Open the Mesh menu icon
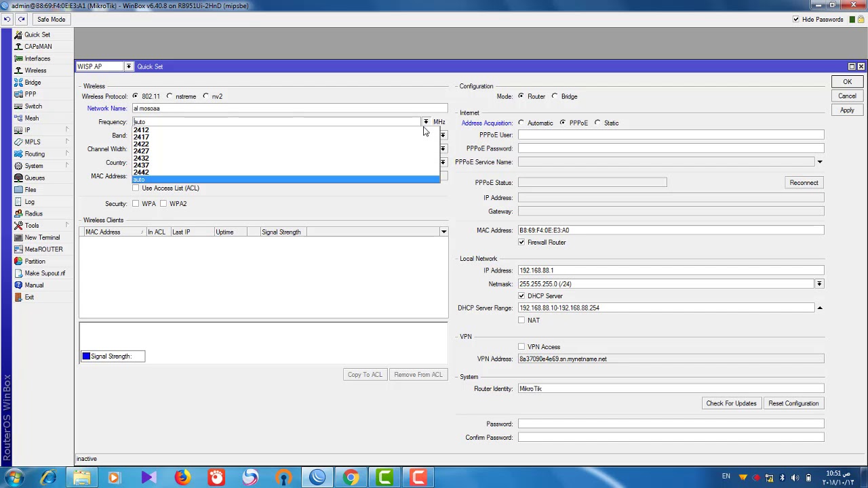 (x=18, y=118)
